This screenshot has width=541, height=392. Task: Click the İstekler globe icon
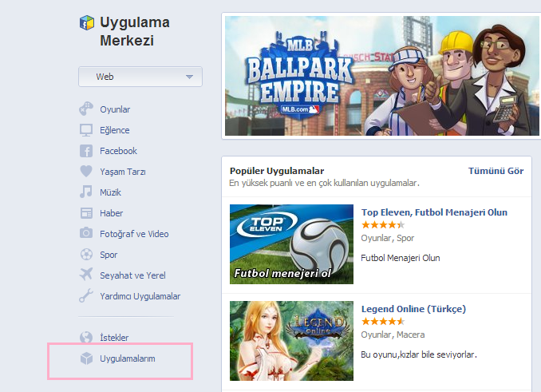tap(86, 337)
